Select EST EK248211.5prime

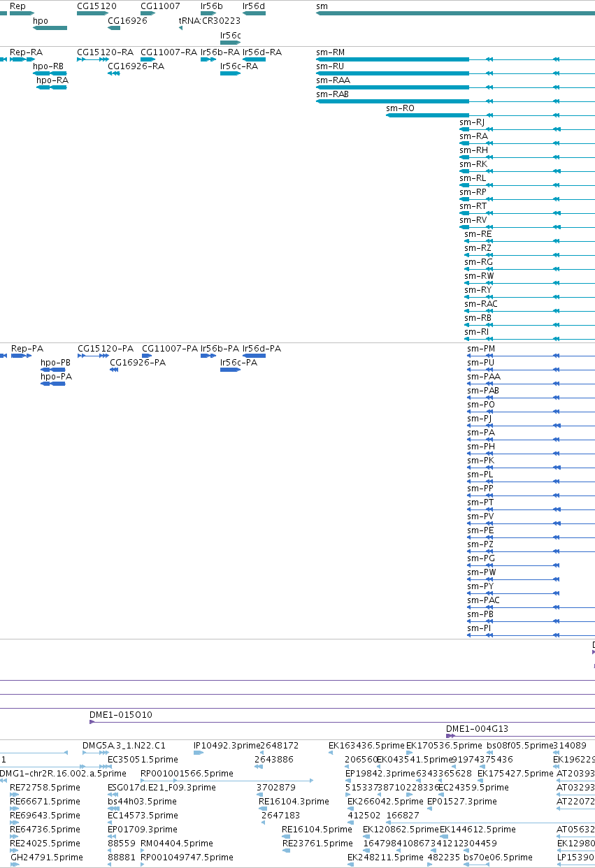385,857
